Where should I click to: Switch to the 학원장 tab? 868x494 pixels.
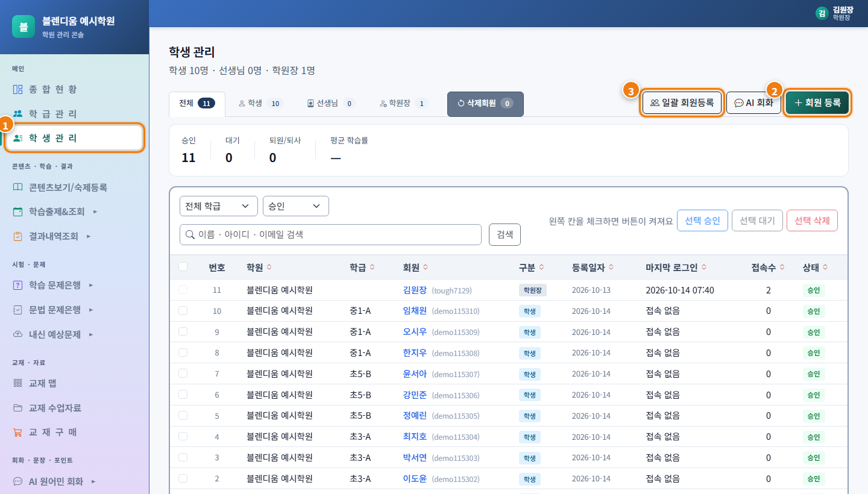click(x=403, y=104)
